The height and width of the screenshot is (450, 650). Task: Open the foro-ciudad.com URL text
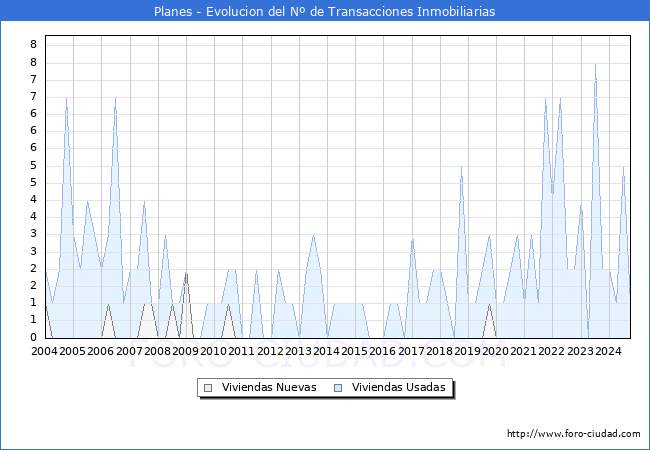coord(574,434)
